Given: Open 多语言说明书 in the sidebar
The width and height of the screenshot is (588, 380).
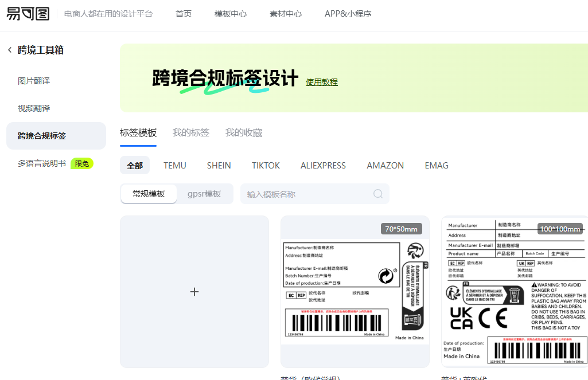Looking at the screenshot, I should (42, 163).
